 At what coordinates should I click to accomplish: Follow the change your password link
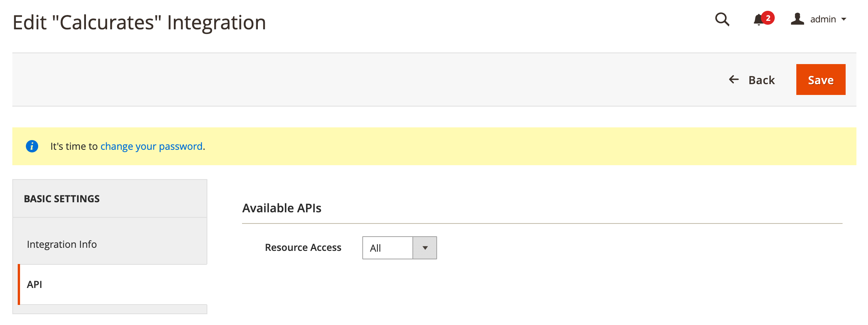(x=151, y=146)
